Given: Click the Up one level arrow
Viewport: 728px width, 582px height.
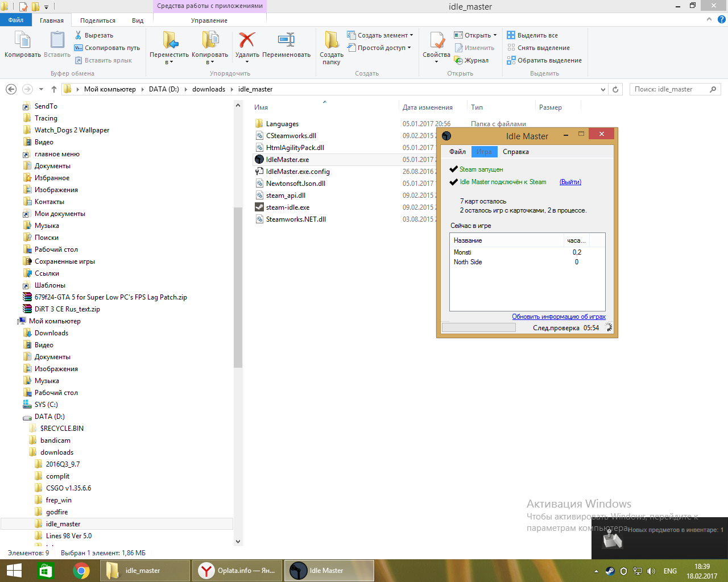Looking at the screenshot, I should (x=54, y=89).
